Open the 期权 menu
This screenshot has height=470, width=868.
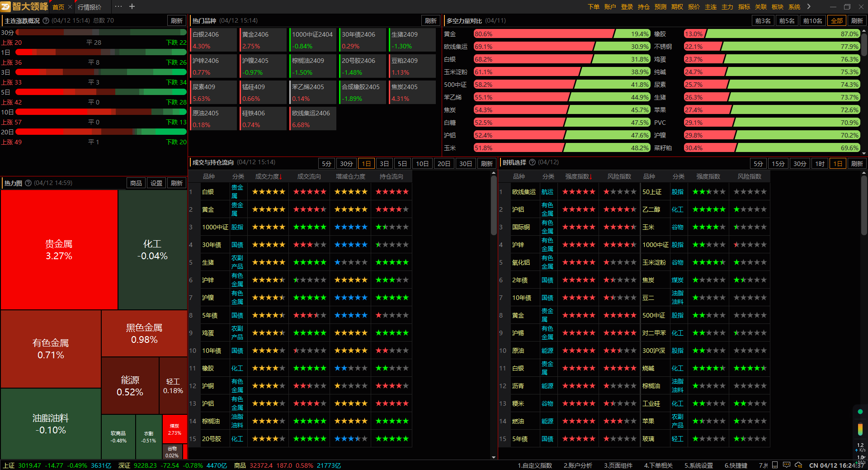coord(677,7)
